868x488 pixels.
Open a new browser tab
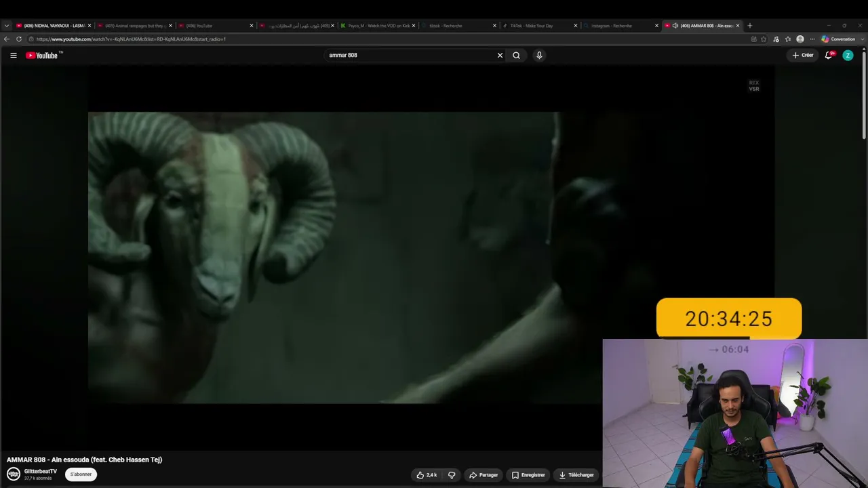click(x=749, y=26)
